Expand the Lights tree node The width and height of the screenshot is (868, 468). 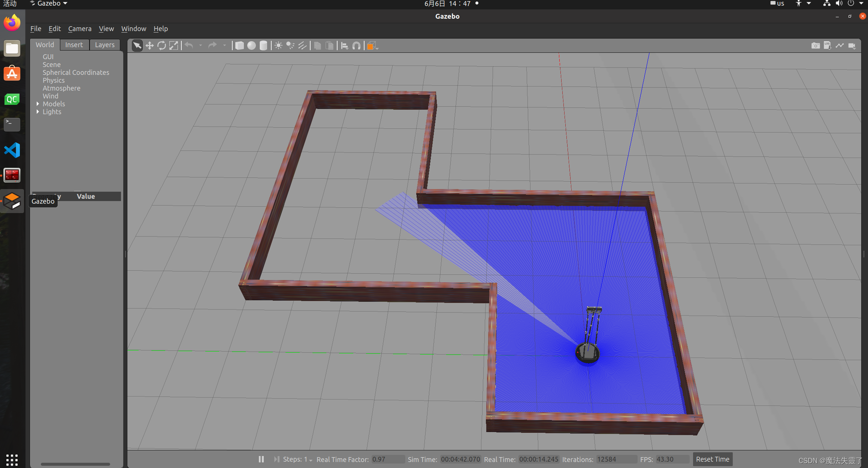tap(38, 112)
